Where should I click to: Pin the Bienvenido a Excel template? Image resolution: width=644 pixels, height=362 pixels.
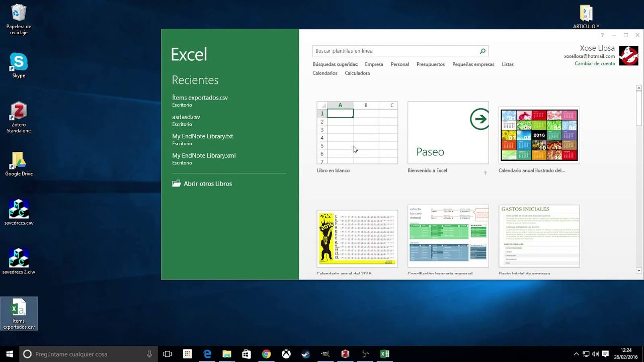(x=486, y=172)
